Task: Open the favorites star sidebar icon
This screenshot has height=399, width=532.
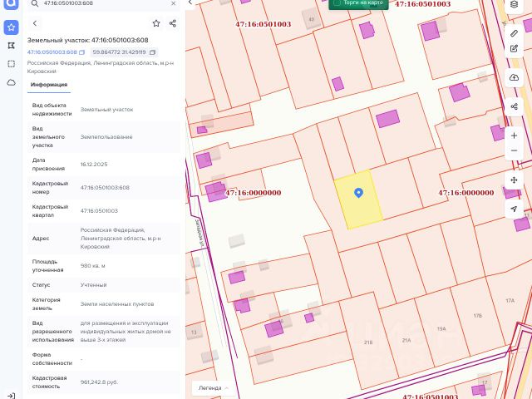Action: coord(11,27)
